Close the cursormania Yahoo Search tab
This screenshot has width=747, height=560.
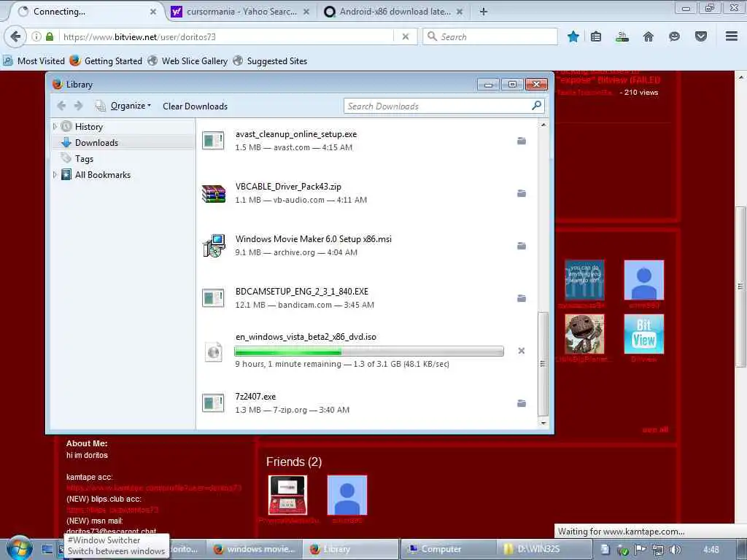pyautogui.click(x=306, y=12)
